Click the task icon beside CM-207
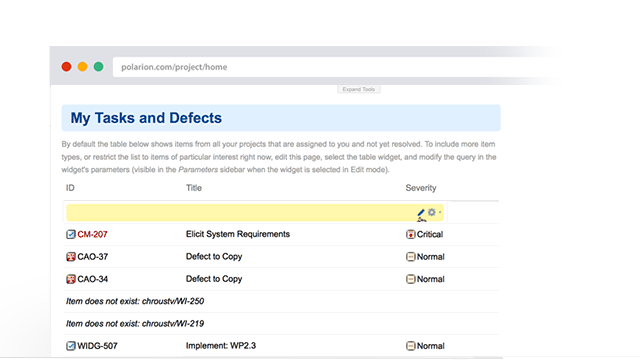 71,234
